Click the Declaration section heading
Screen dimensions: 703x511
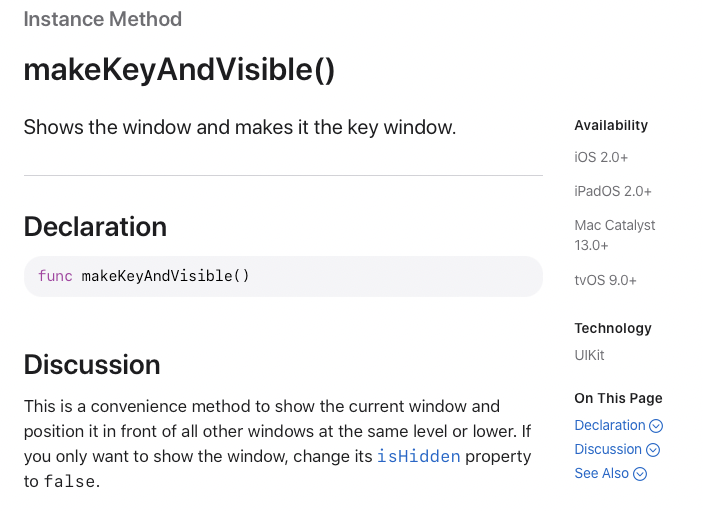pyautogui.click(x=95, y=226)
